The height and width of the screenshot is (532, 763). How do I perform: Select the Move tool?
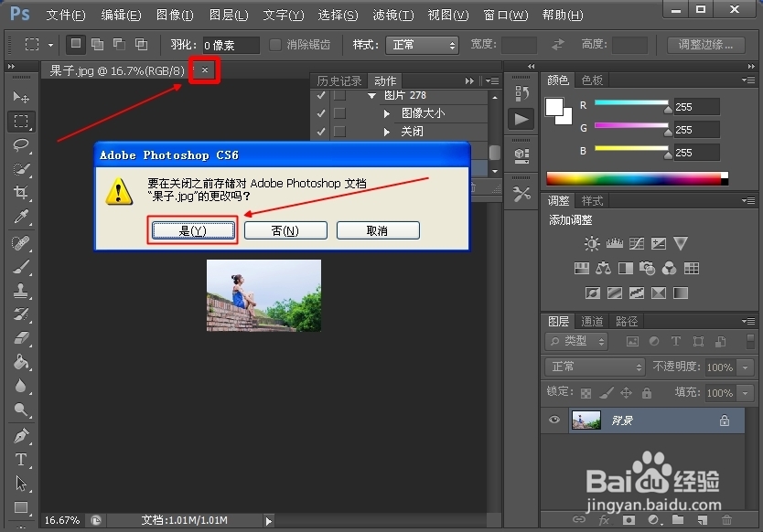(20, 97)
